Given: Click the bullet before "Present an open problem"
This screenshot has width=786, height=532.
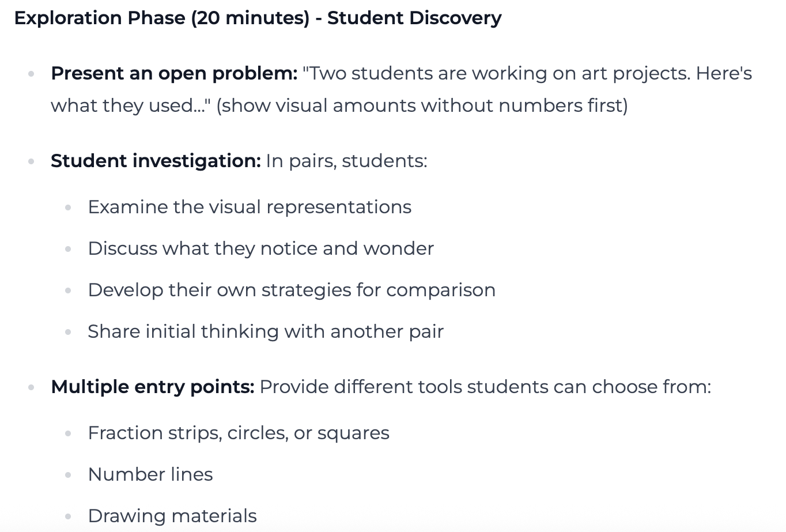Looking at the screenshot, I should (x=32, y=74).
